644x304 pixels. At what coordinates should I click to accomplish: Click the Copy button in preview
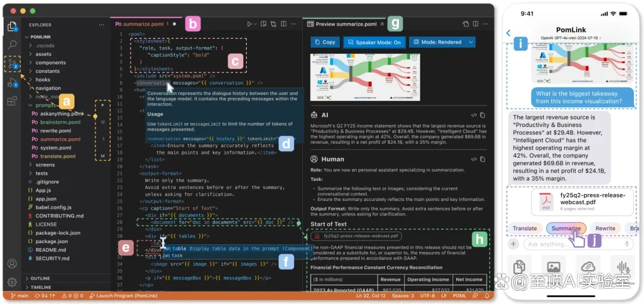325,42
